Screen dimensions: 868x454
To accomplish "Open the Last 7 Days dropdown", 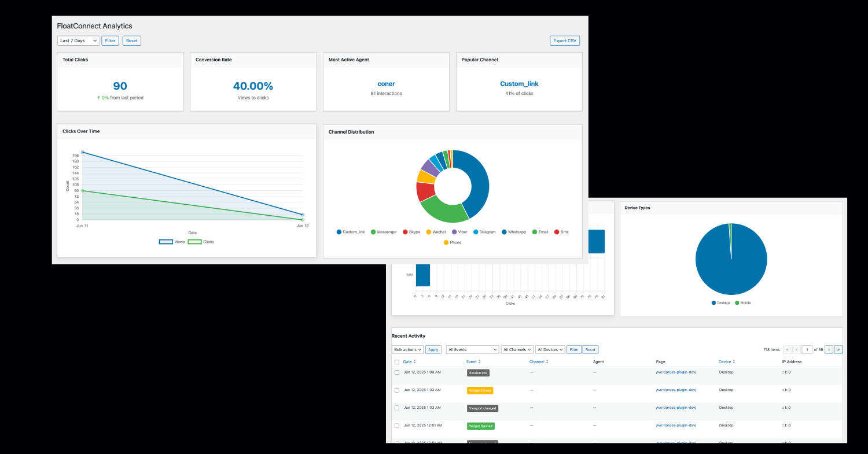I will (79, 40).
